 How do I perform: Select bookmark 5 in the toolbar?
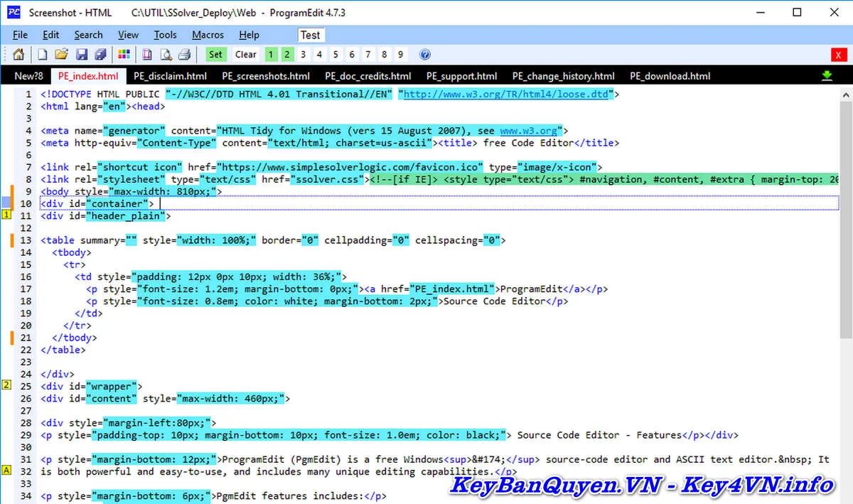pyautogui.click(x=336, y=55)
